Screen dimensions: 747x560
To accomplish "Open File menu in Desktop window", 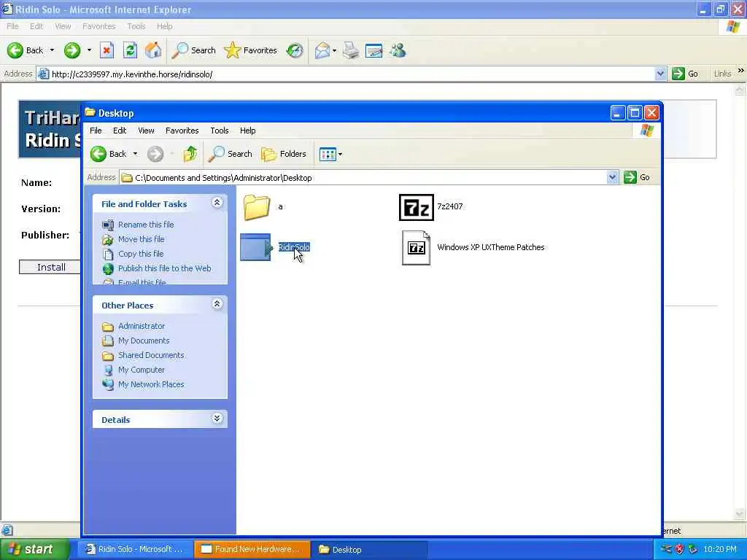I will [96, 131].
